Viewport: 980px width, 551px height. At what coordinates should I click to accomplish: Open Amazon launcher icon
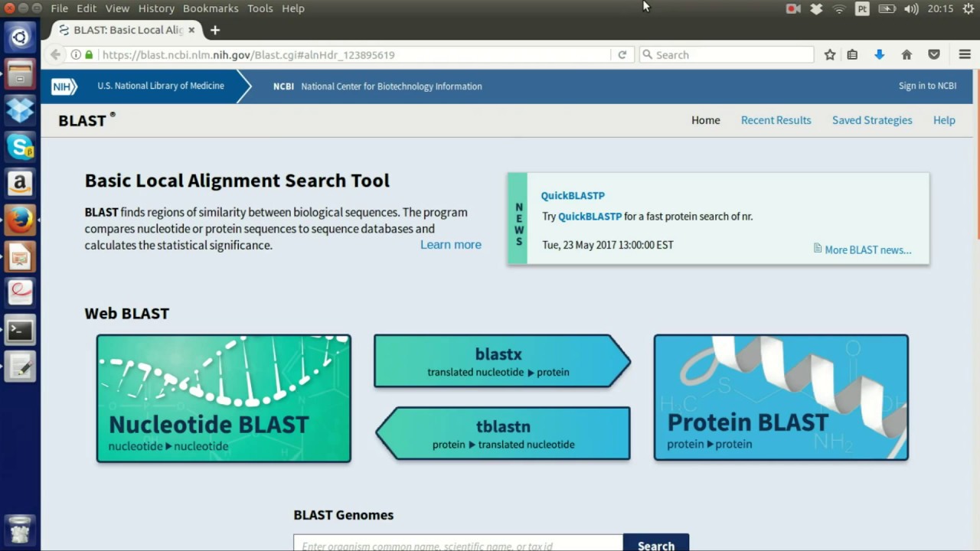coord(20,184)
